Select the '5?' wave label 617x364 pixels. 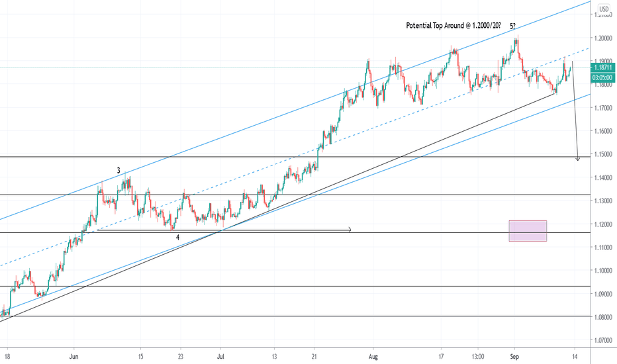(x=512, y=26)
